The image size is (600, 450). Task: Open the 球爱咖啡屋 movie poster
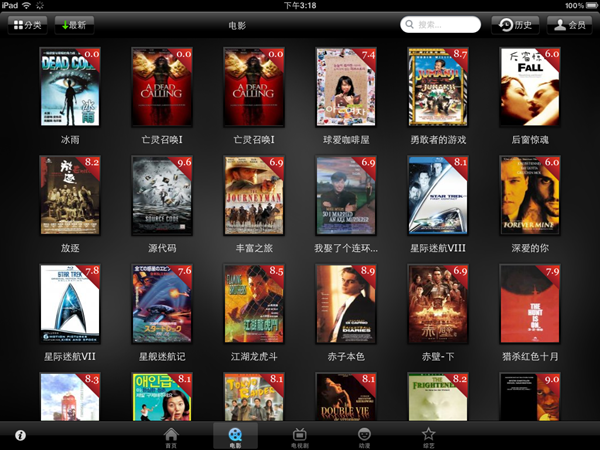click(x=346, y=87)
